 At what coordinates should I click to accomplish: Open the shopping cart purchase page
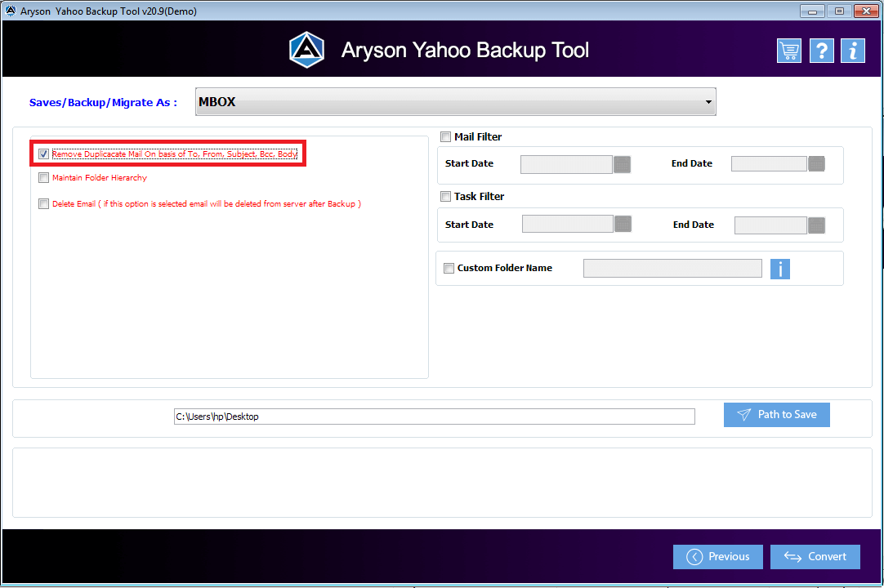(x=788, y=50)
